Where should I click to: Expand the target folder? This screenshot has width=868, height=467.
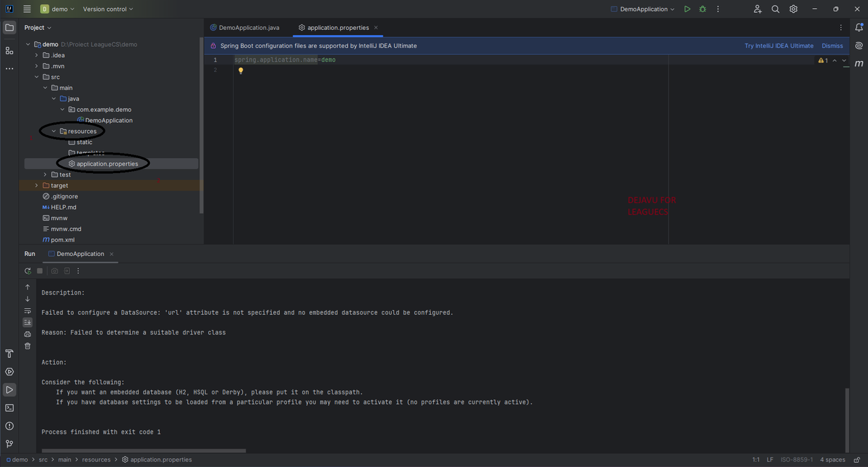click(37, 185)
